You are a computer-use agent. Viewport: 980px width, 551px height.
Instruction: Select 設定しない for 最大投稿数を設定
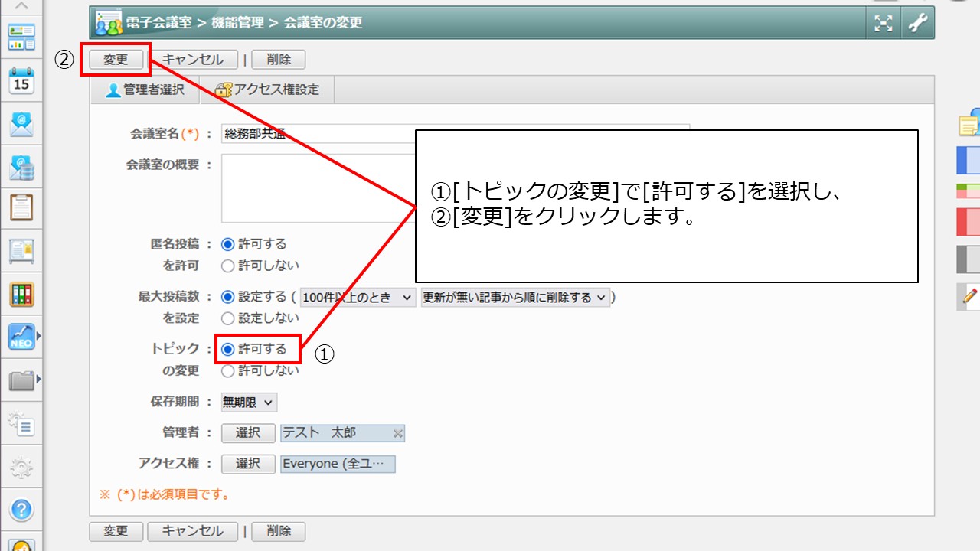[x=227, y=318]
